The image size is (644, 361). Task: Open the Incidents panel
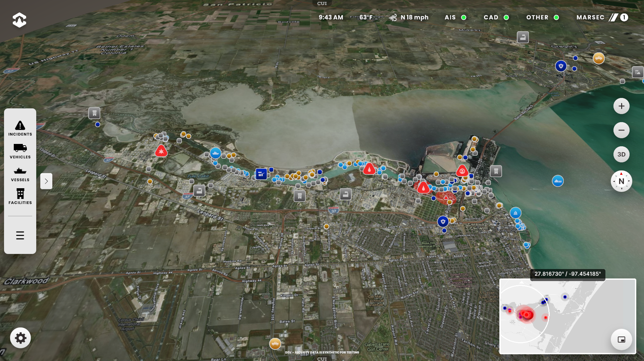tap(20, 128)
